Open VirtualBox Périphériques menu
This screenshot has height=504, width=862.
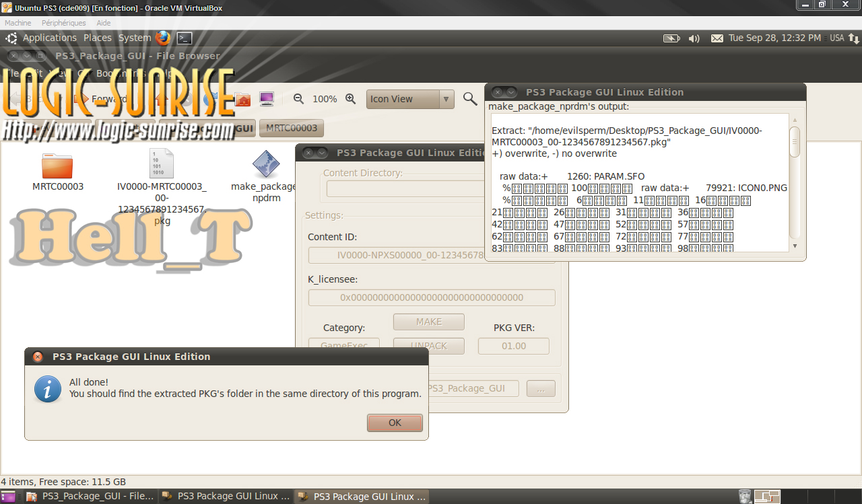pos(64,23)
